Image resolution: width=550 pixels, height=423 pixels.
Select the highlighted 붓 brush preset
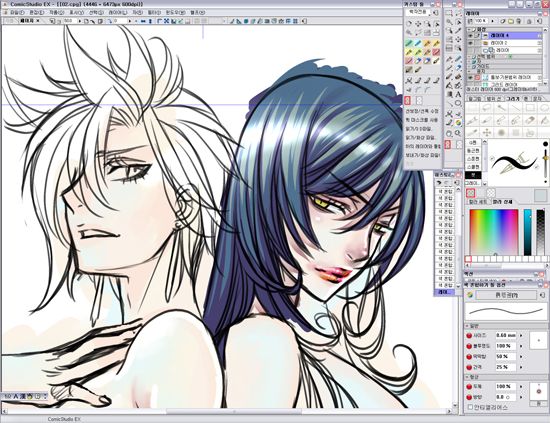(473, 175)
